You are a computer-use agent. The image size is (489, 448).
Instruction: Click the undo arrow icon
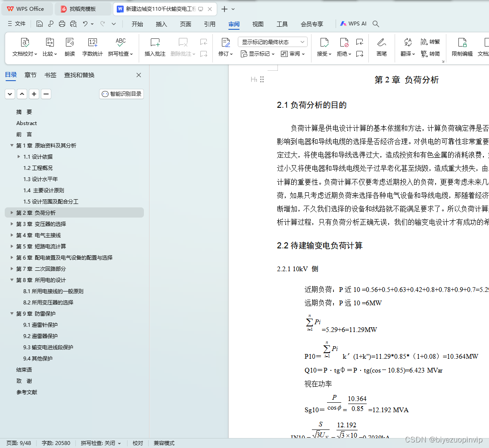click(85, 24)
